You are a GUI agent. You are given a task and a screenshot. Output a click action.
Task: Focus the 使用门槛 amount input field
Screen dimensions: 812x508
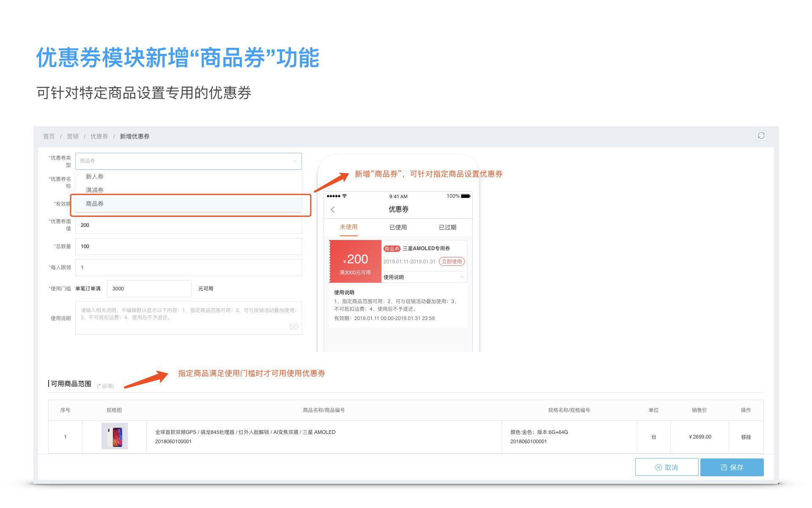pyautogui.click(x=149, y=289)
